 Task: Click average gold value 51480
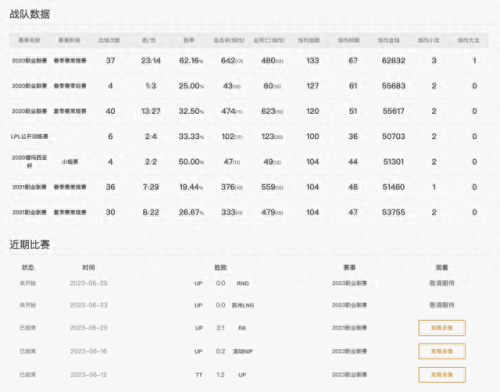point(393,187)
